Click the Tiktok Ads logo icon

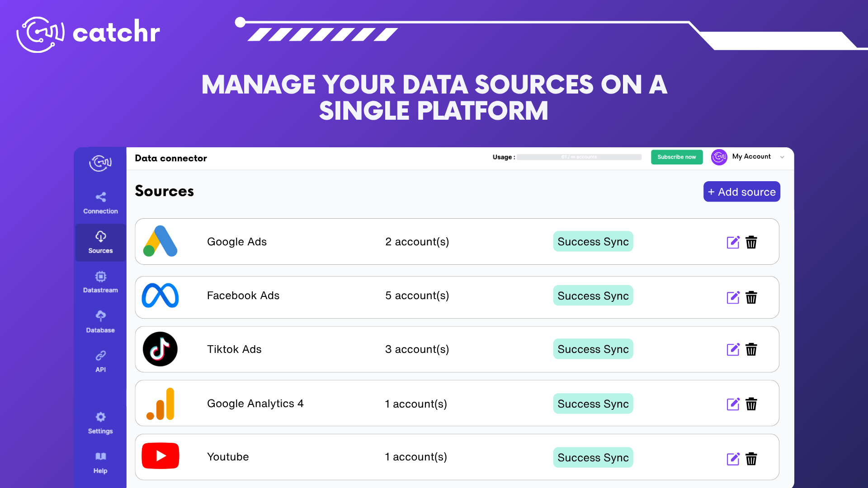coord(160,349)
